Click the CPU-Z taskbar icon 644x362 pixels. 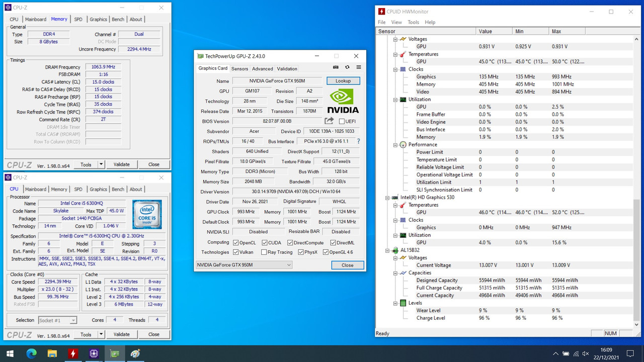coord(94,354)
